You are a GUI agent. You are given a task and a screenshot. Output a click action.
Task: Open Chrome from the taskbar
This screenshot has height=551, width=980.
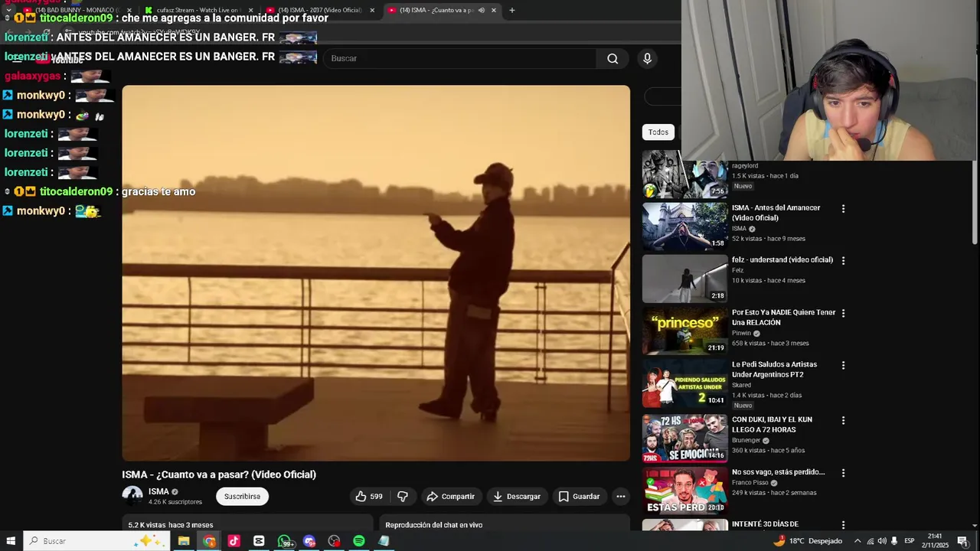point(209,541)
